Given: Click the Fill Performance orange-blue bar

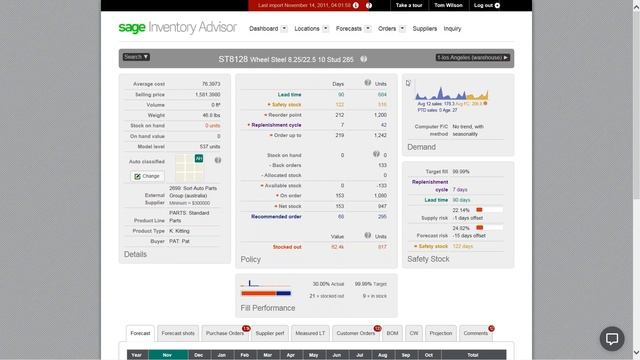Looking at the screenshot, I should tap(266, 293).
